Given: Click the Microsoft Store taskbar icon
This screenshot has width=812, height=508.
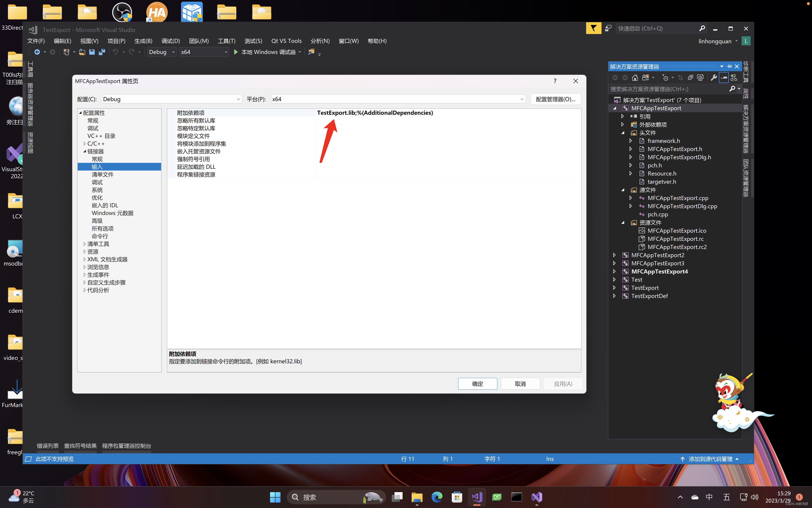Looking at the screenshot, I should click(457, 497).
